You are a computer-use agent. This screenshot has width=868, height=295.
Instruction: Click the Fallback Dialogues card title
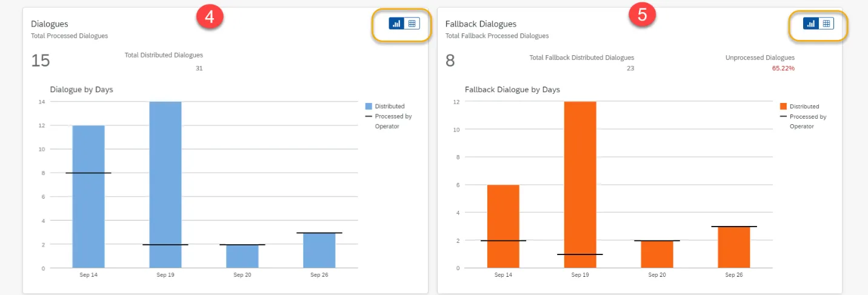[x=481, y=24]
